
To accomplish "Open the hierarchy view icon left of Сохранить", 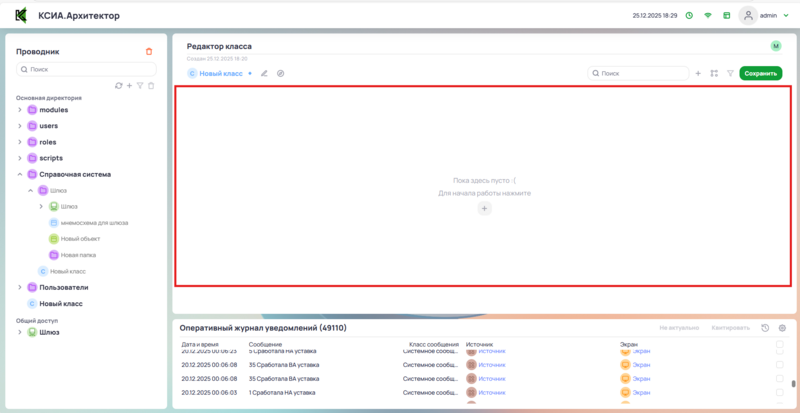I will [x=714, y=73].
